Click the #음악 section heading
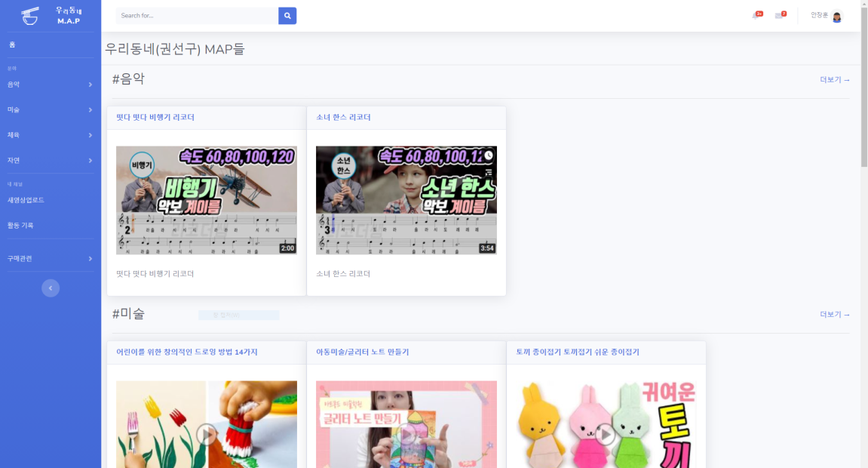Image resolution: width=868 pixels, height=468 pixels. coord(128,79)
